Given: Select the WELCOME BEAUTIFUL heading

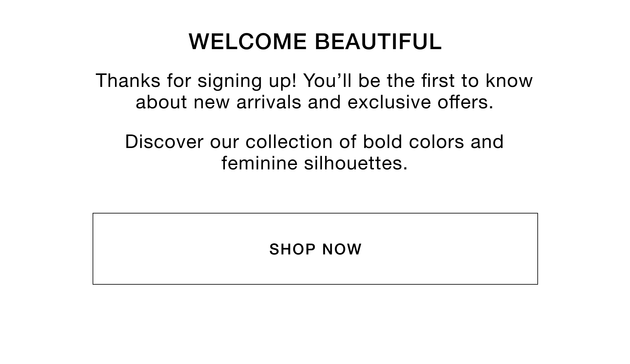Looking at the screenshot, I should pos(315,42).
